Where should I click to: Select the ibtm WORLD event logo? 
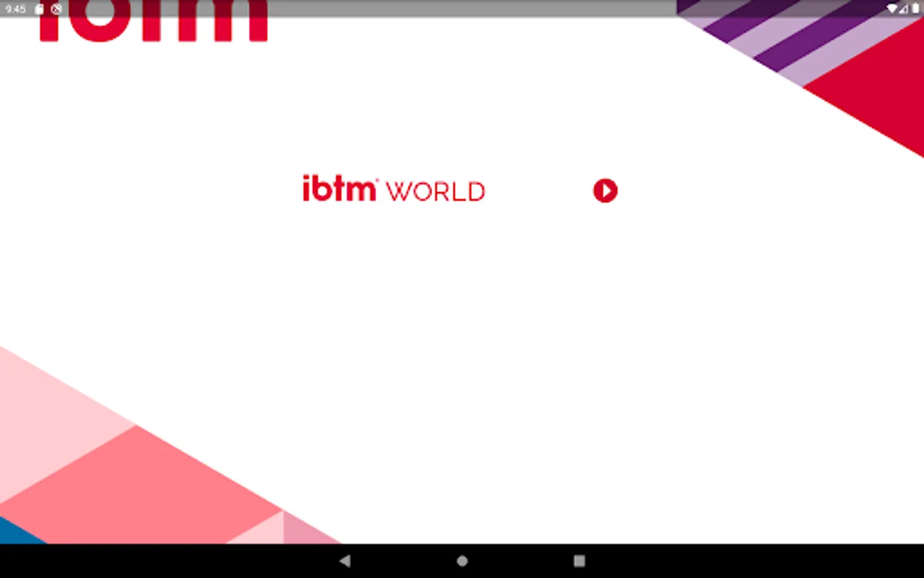pyautogui.click(x=393, y=189)
